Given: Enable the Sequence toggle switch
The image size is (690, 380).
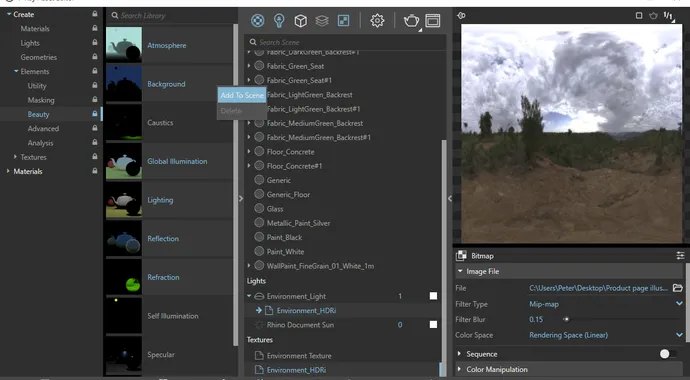Looking at the screenshot, I should [668, 354].
